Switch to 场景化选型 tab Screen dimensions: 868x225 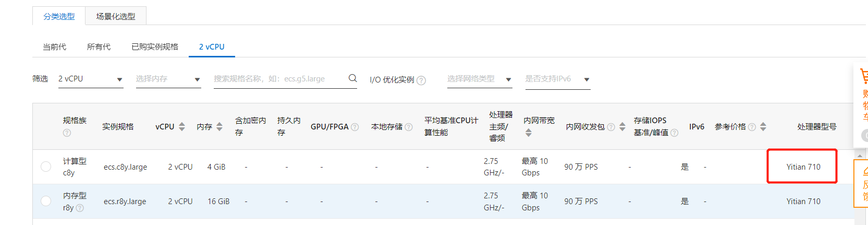tap(116, 16)
